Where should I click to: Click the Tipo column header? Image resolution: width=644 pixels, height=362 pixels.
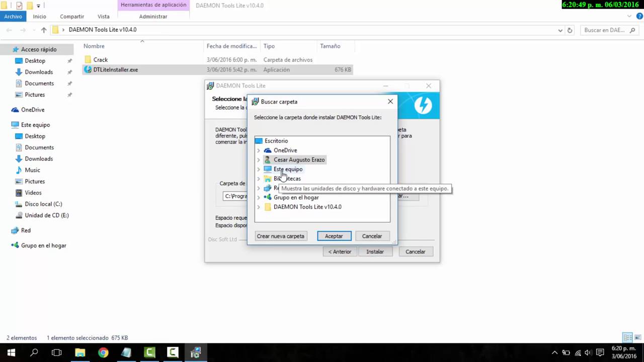[x=269, y=46]
